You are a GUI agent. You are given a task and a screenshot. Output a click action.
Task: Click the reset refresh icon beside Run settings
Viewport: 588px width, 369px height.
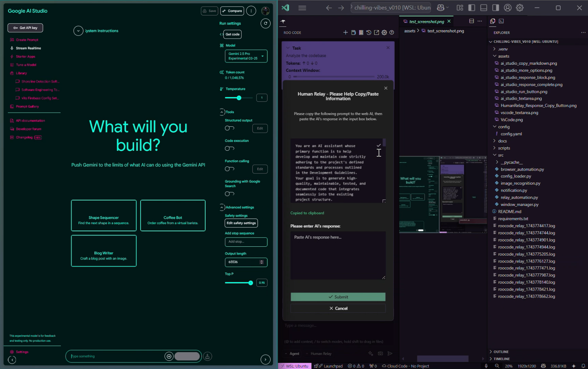[265, 23]
